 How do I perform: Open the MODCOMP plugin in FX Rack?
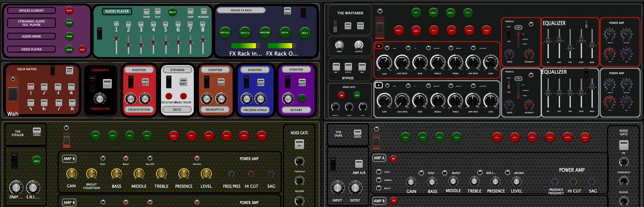click(265, 33)
